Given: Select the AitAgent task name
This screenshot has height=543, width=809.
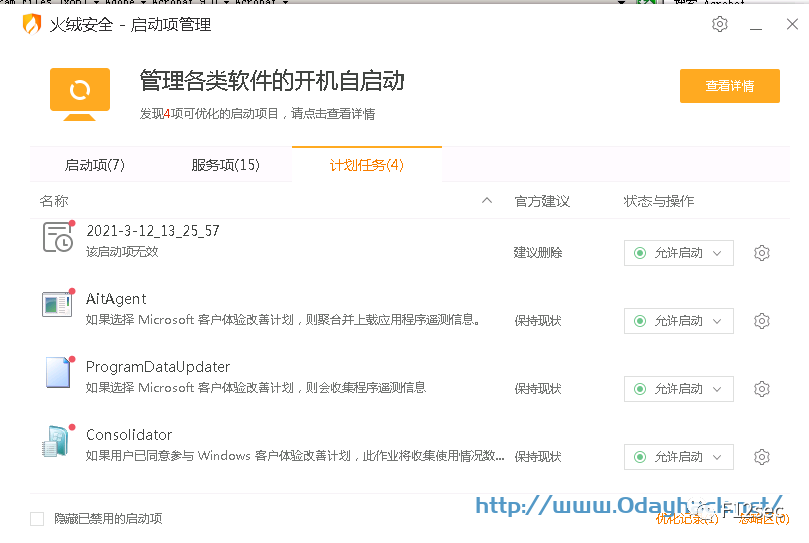Looking at the screenshot, I should click(116, 299).
